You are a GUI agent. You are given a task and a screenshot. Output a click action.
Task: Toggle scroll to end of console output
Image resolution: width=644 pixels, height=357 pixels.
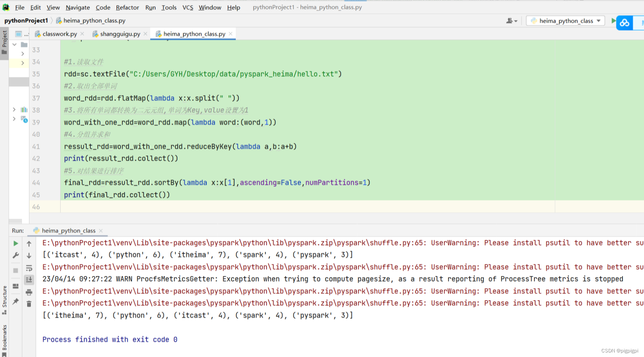pyautogui.click(x=29, y=279)
